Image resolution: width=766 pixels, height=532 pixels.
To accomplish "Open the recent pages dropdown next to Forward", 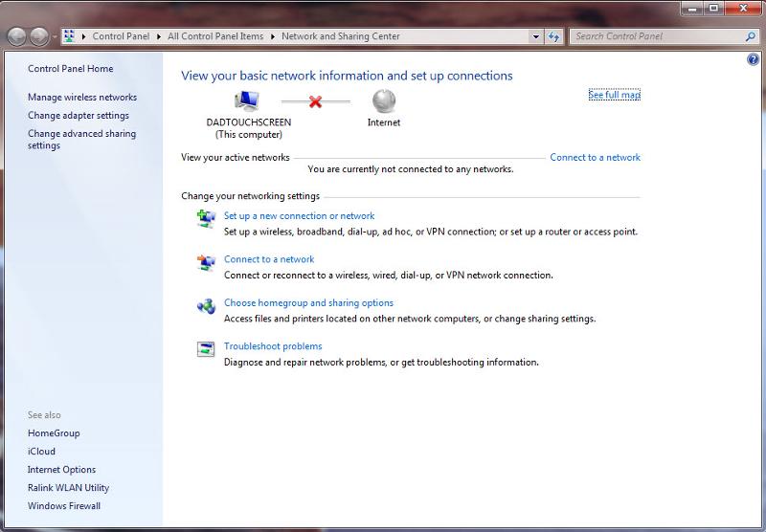I will 55,36.
